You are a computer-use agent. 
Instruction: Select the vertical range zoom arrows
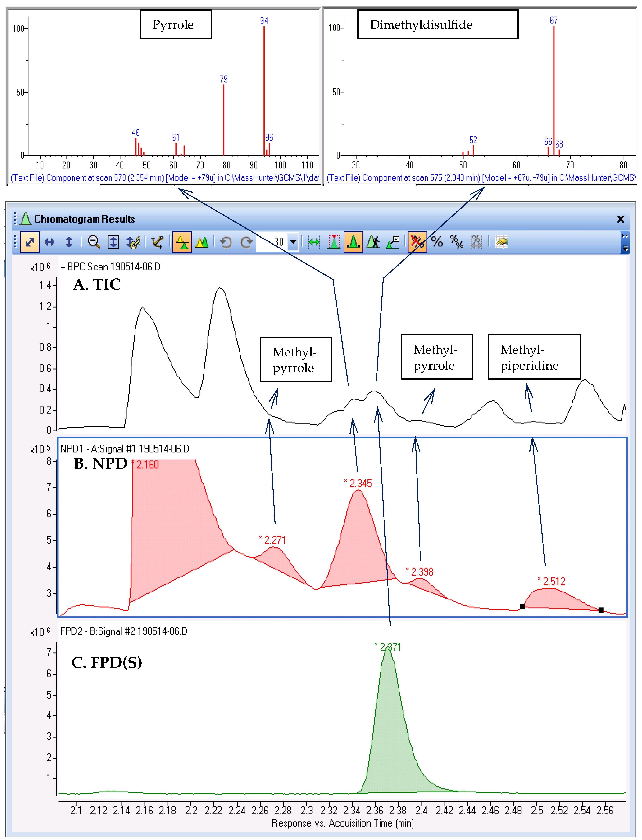pos(69,242)
